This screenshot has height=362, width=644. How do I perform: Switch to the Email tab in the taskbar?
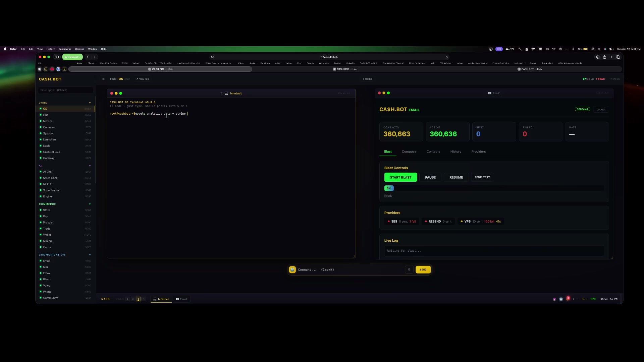pyautogui.click(x=182, y=299)
